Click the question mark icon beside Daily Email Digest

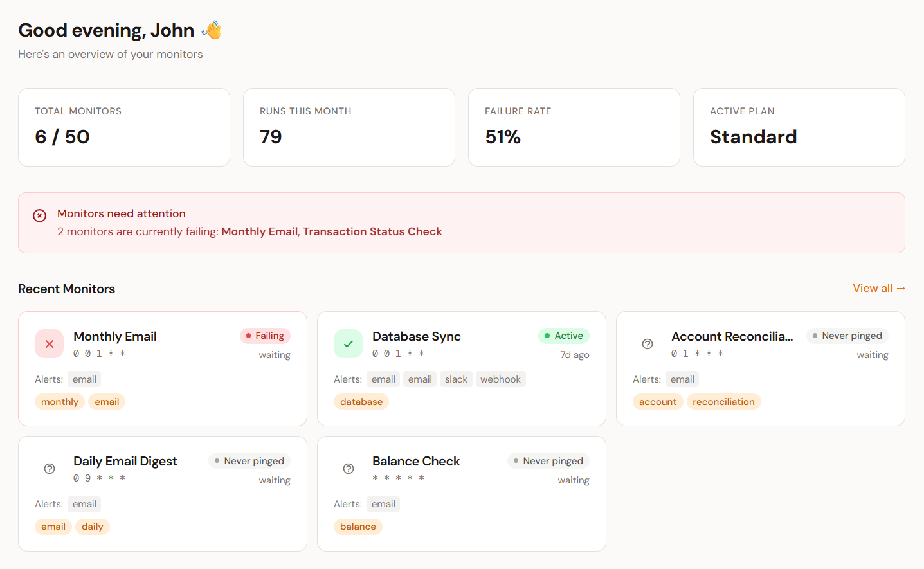point(50,468)
